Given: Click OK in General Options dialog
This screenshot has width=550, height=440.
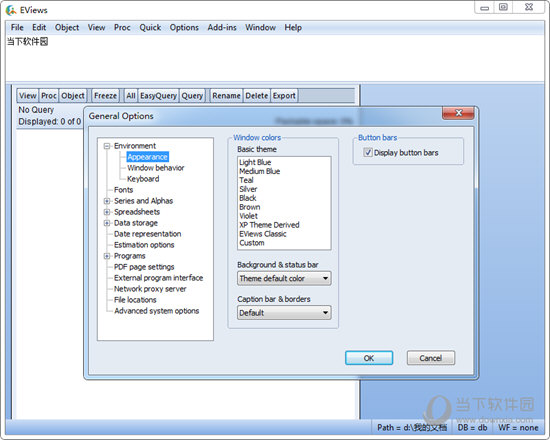Looking at the screenshot, I should click(369, 358).
